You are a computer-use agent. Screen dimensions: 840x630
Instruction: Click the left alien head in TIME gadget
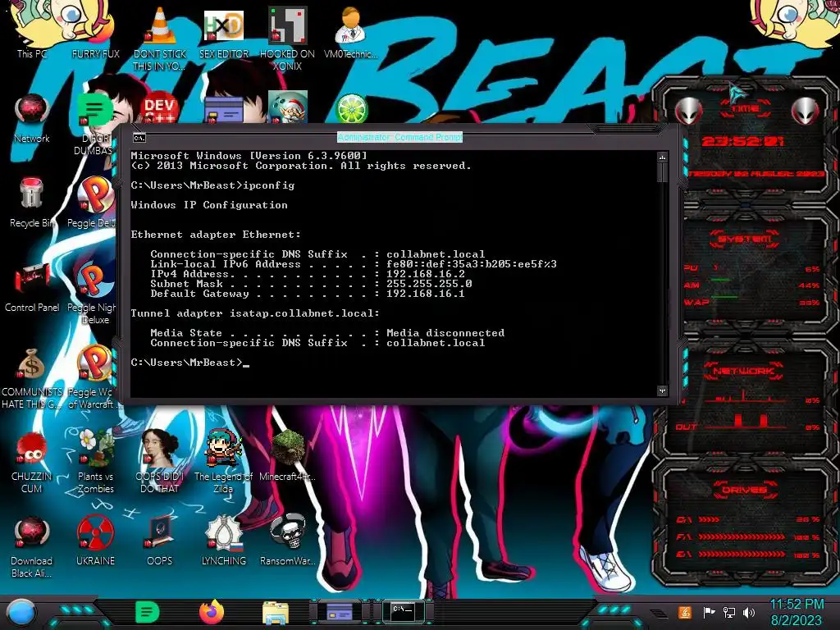click(x=689, y=111)
